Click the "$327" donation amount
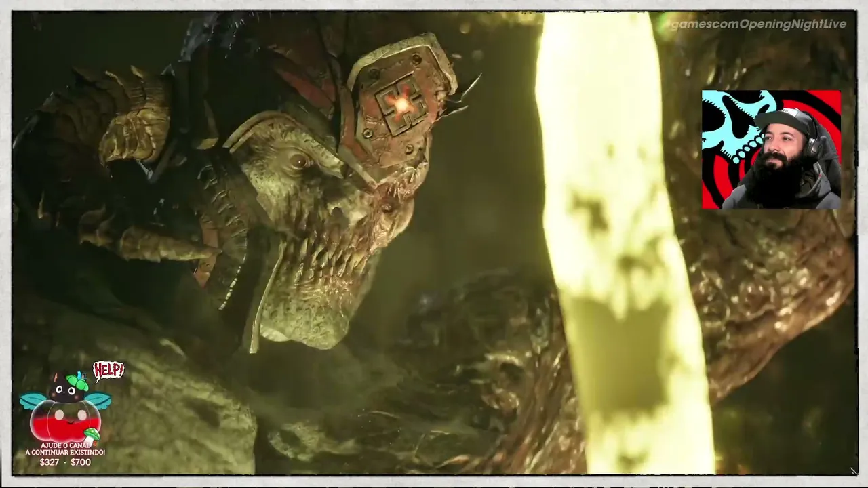 (50, 462)
